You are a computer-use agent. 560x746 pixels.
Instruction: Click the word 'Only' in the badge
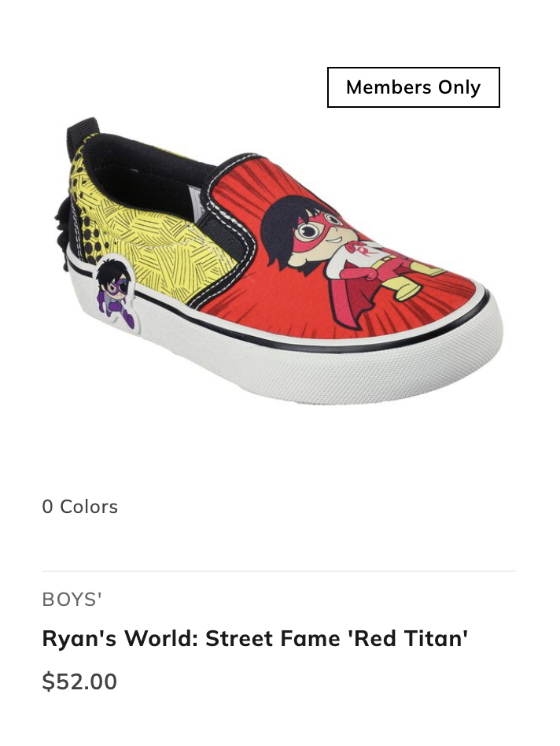click(459, 87)
